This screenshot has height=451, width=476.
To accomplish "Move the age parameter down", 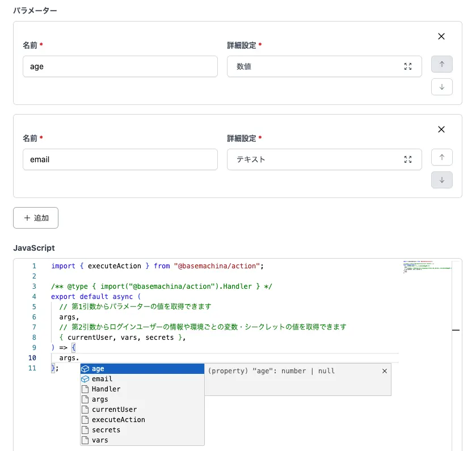I will click(x=442, y=87).
